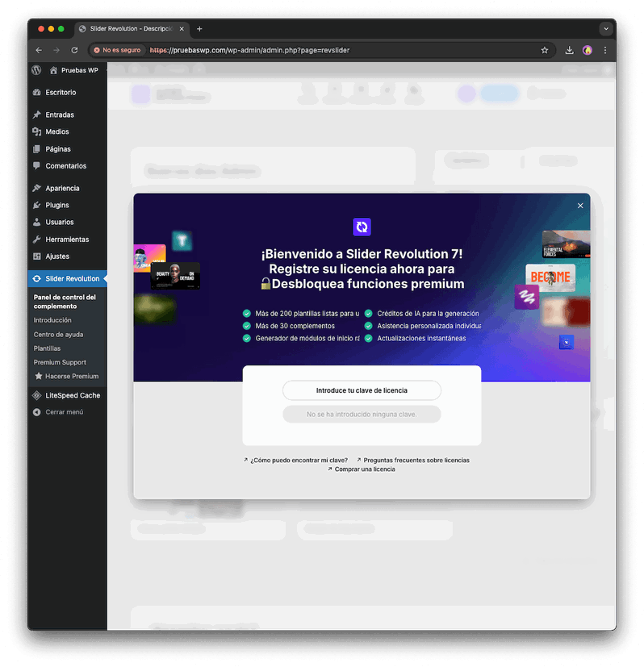The height and width of the screenshot is (667, 644).
Task: Open the Apariencia menu
Action: tap(62, 188)
